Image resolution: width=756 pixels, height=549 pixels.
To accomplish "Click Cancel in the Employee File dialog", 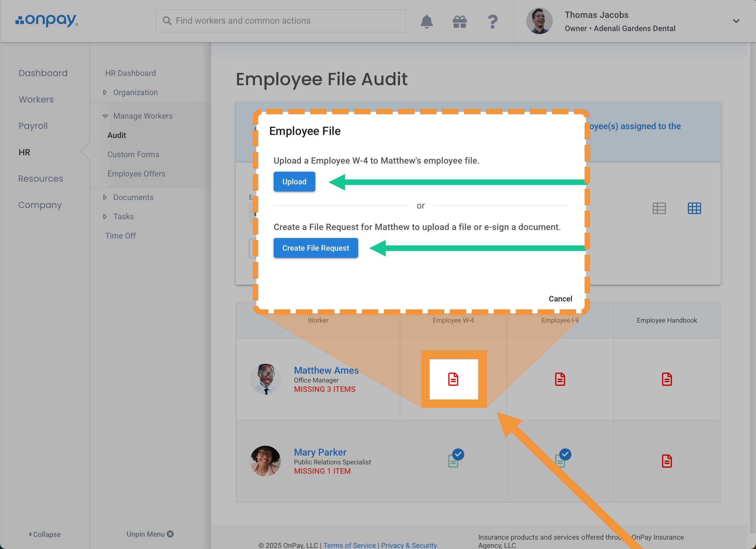I will [x=560, y=299].
